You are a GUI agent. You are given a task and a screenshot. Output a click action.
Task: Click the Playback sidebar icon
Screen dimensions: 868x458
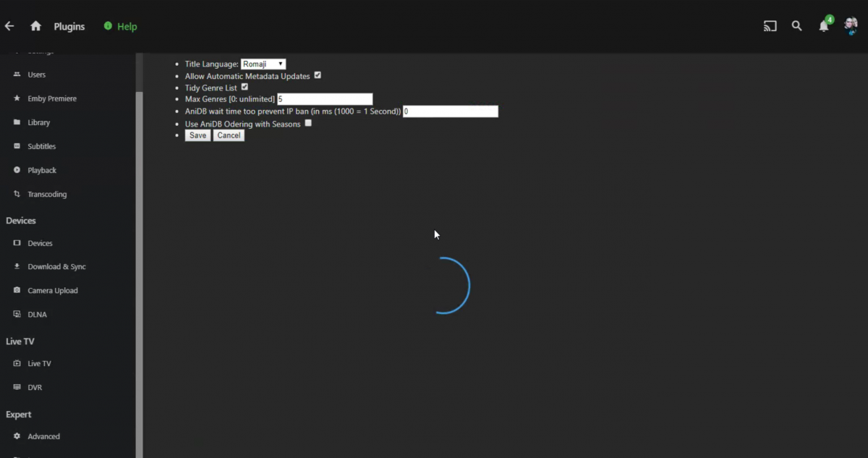17,170
